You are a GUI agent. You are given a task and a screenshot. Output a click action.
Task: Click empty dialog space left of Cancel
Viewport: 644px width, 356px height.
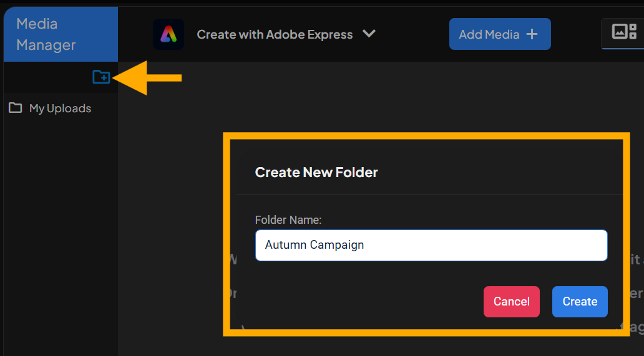click(x=362, y=302)
